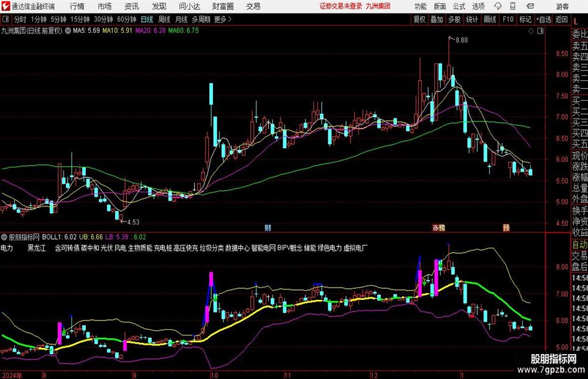Screen dimensions: 588x379
Task: Click the L tab in the side panel
Action: point(576,22)
